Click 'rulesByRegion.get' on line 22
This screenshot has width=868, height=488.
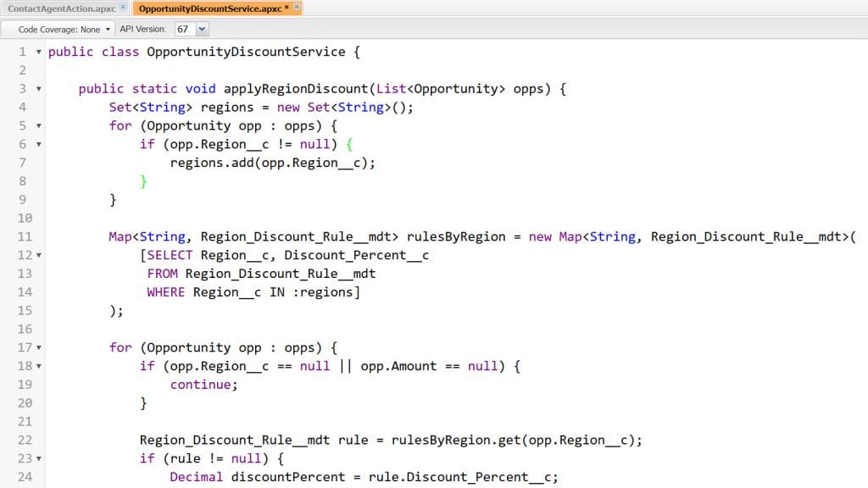[x=454, y=441]
